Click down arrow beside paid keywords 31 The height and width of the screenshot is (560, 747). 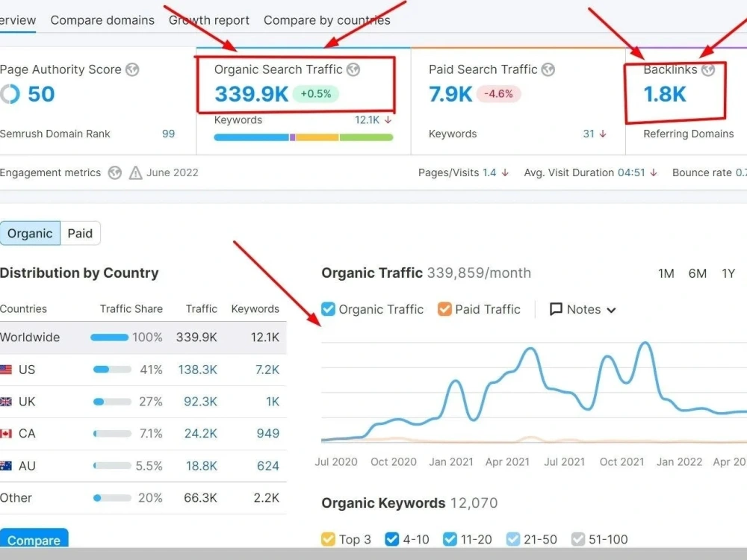603,134
